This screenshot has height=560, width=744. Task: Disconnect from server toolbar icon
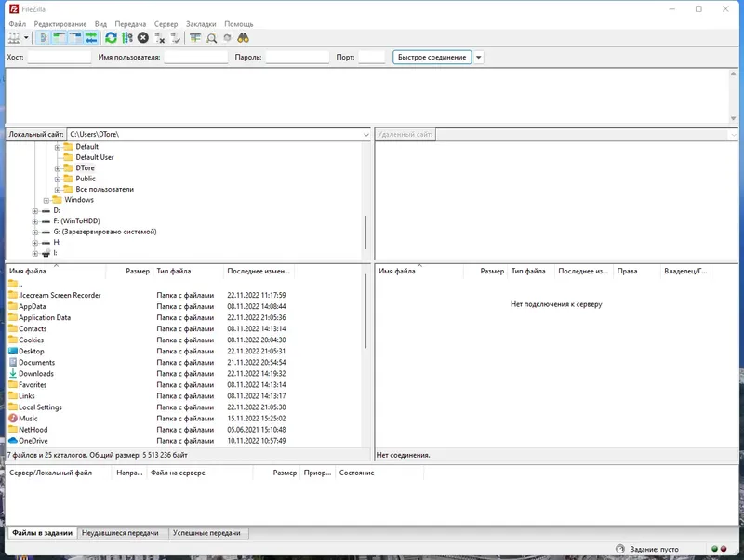click(159, 38)
